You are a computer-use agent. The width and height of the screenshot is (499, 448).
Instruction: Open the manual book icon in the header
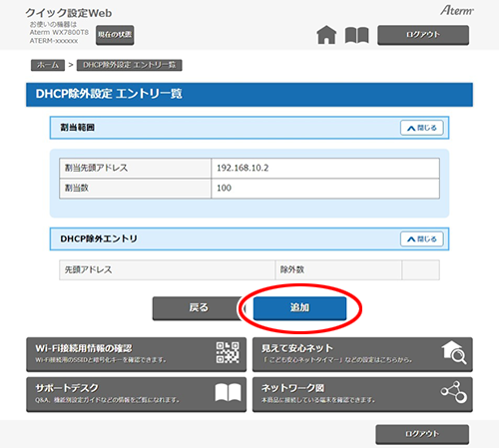(x=356, y=35)
